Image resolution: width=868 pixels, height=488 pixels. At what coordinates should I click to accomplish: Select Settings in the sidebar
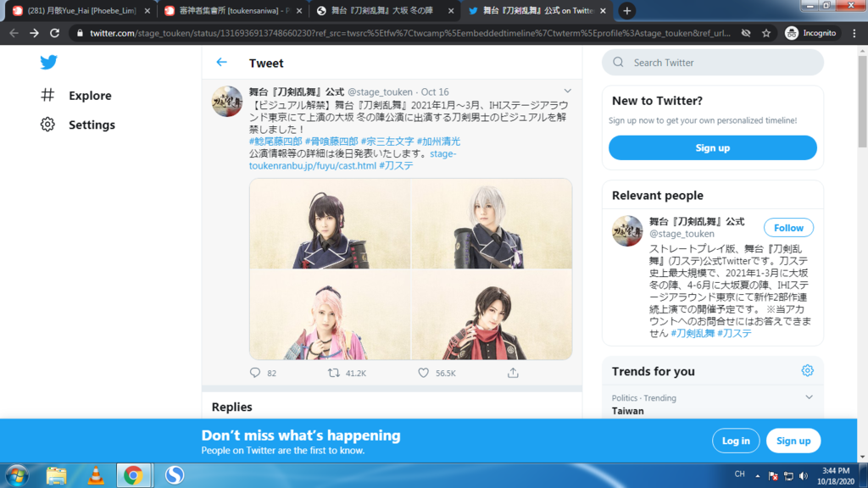point(92,125)
